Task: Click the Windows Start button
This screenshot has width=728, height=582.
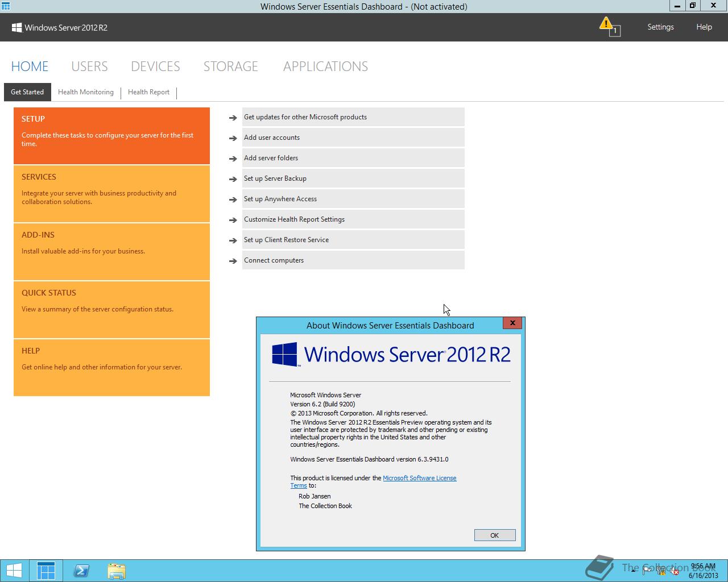Action: (14, 571)
